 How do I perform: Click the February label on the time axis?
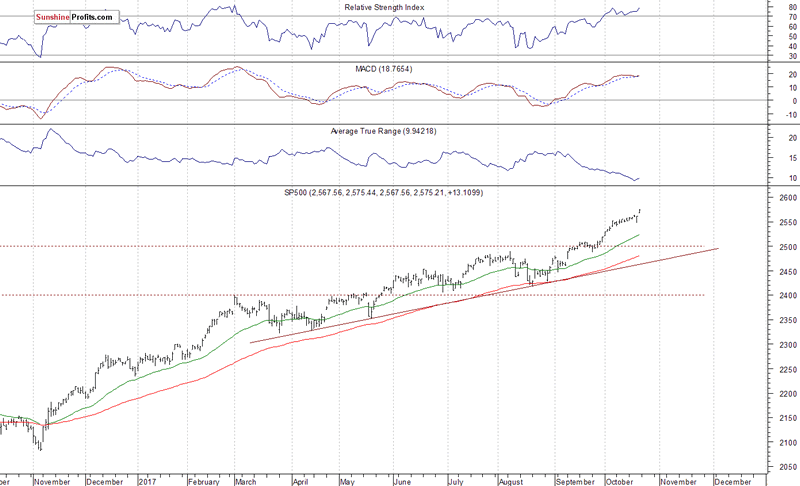click(x=204, y=481)
